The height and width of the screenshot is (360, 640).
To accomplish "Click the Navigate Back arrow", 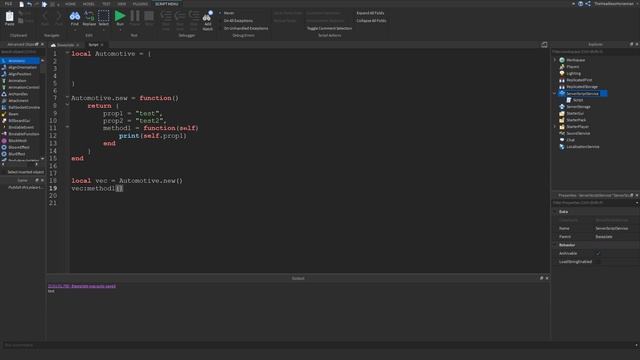I will tap(45, 16).
